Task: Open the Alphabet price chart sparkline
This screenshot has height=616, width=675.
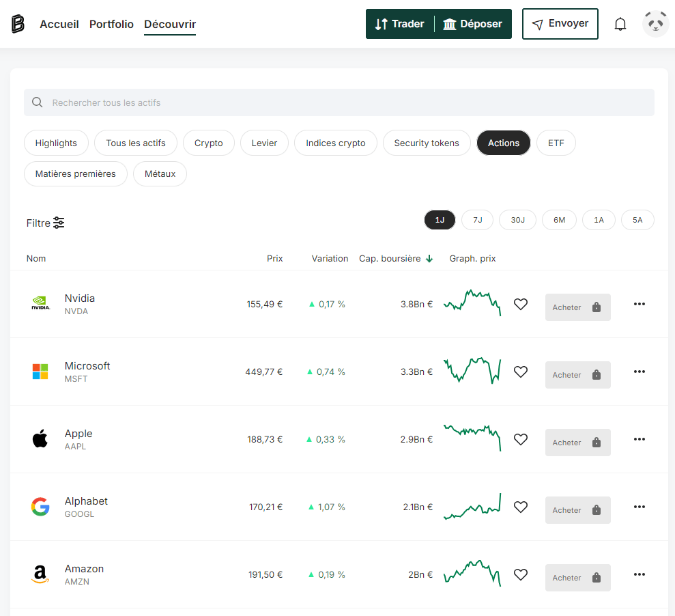Action: pyautogui.click(x=472, y=506)
